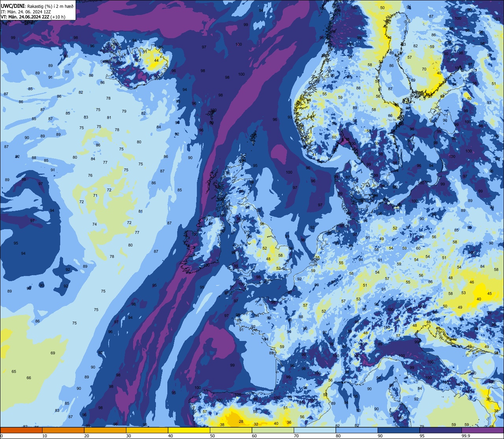This screenshot has width=504, height=439.
Task: Click the purple legend swatch above 99.9
Action: click(x=482, y=430)
